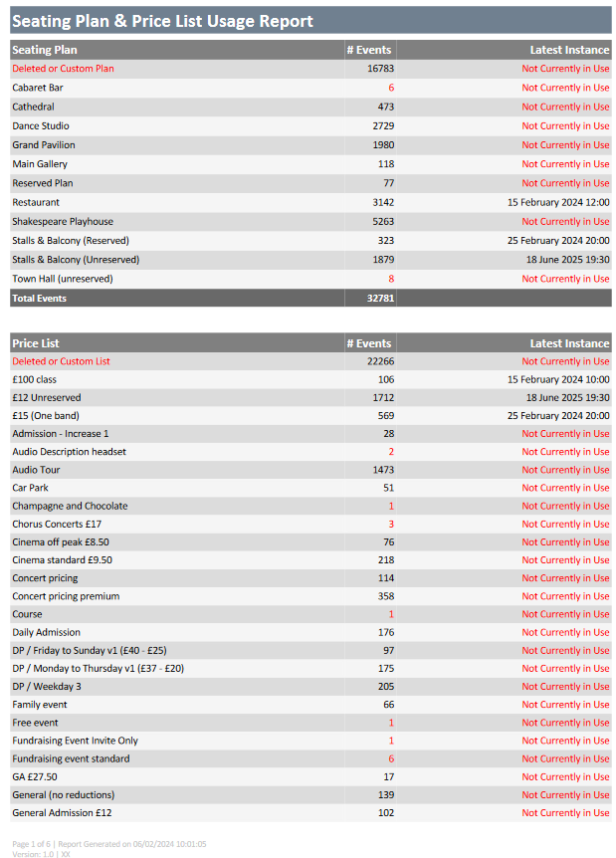The height and width of the screenshot is (858, 616).
Task: Select the Deleted or Custom Plan row
Action: click(310, 69)
